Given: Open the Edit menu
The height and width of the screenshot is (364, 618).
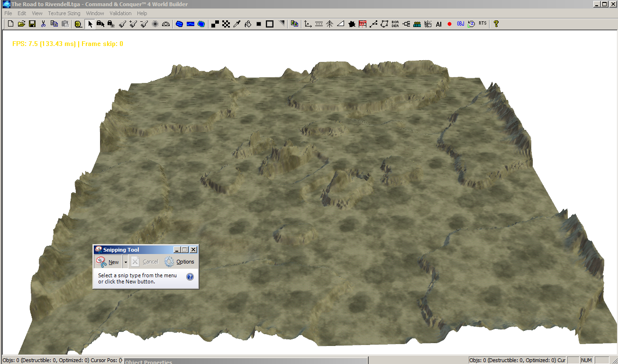Looking at the screenshot, I should click(x=22, y=13).
